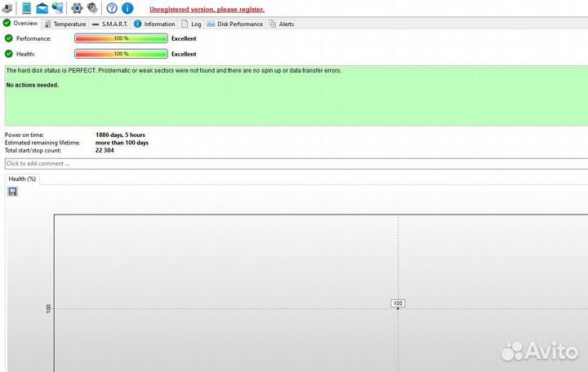Select the Health (%) graph tab
Viewport: 588px width, 372px height.
click(22, 178)
